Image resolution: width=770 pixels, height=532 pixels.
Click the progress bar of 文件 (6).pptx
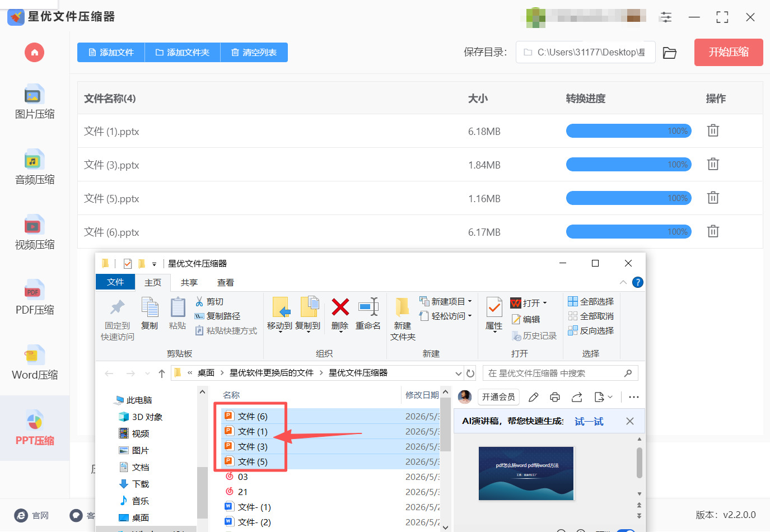629,232
